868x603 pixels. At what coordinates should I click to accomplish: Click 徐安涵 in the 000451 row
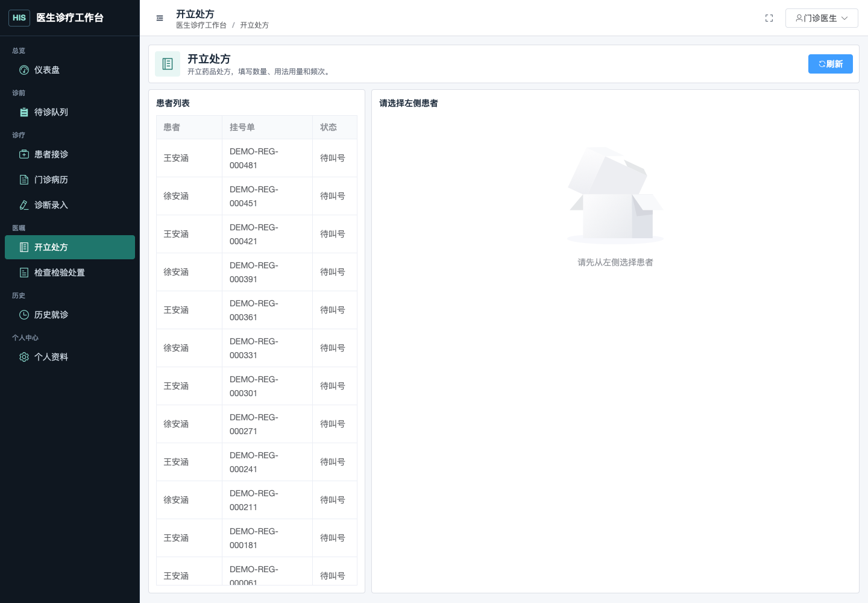(176, 196)
